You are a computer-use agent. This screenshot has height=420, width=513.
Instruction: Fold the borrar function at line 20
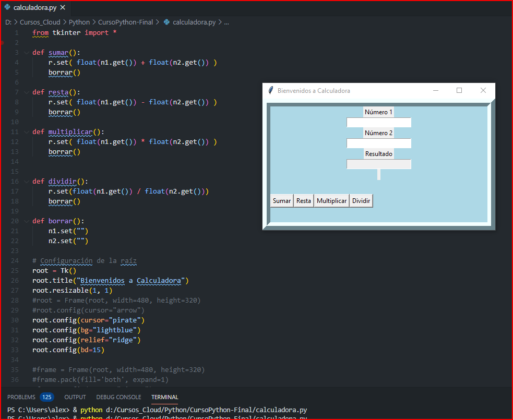[x=26, y=221]
